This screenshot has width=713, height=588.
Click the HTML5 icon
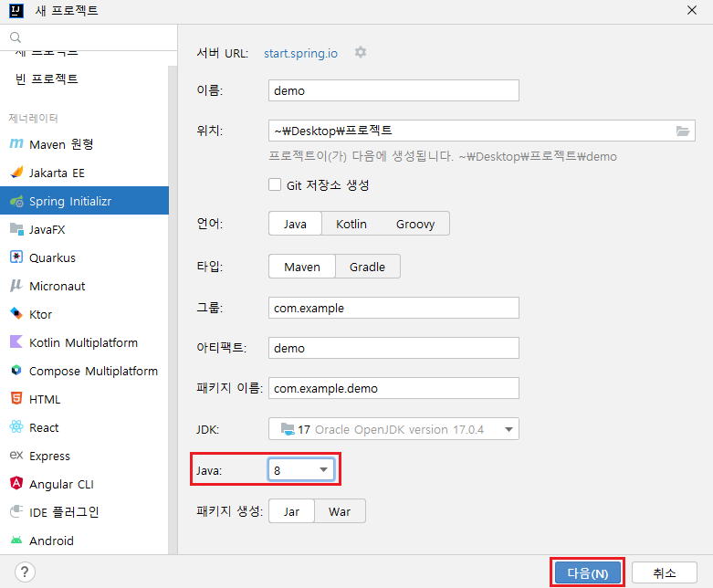(x=16, y=398)
